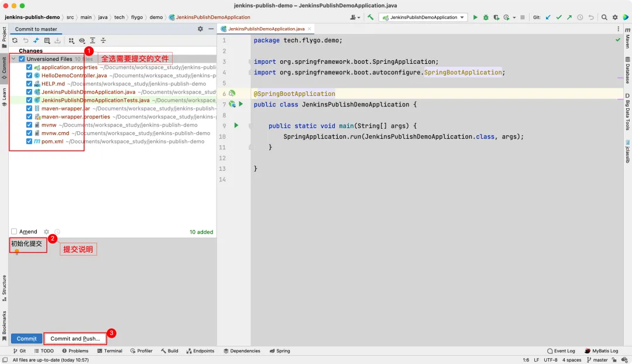
Task: Open the Git tool window tab
Action: point(19,351)
